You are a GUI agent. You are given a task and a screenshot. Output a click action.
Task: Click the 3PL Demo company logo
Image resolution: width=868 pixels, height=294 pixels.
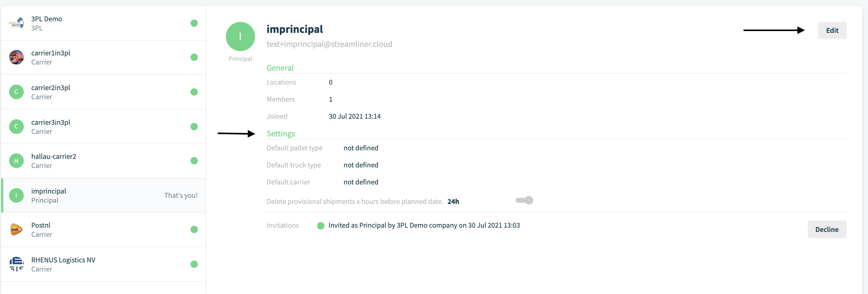[16, 23]
